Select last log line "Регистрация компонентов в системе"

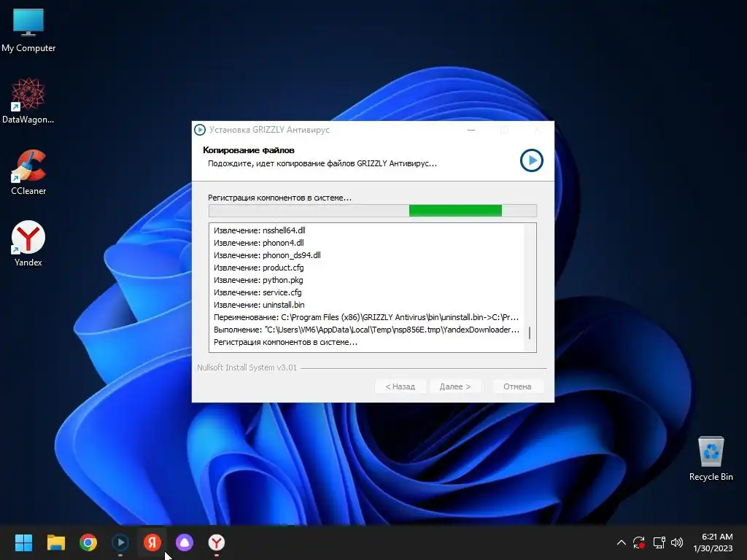point(285,342)
